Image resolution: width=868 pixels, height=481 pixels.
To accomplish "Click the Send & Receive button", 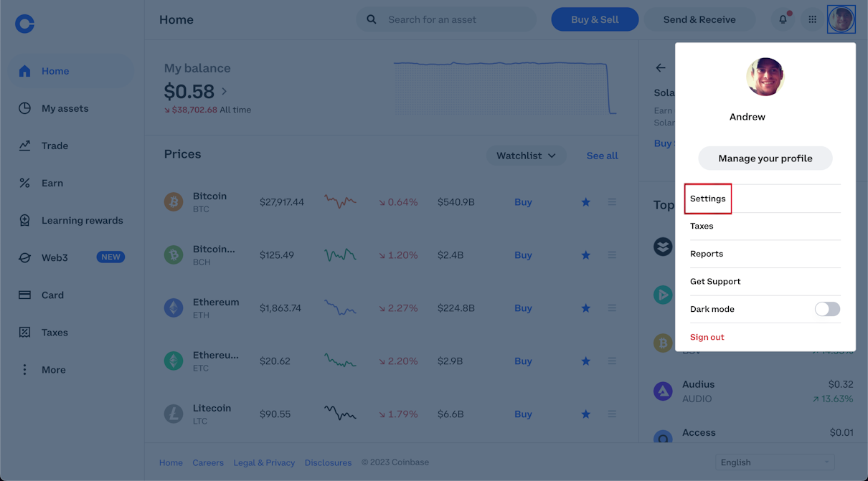I will coord(699,19).
